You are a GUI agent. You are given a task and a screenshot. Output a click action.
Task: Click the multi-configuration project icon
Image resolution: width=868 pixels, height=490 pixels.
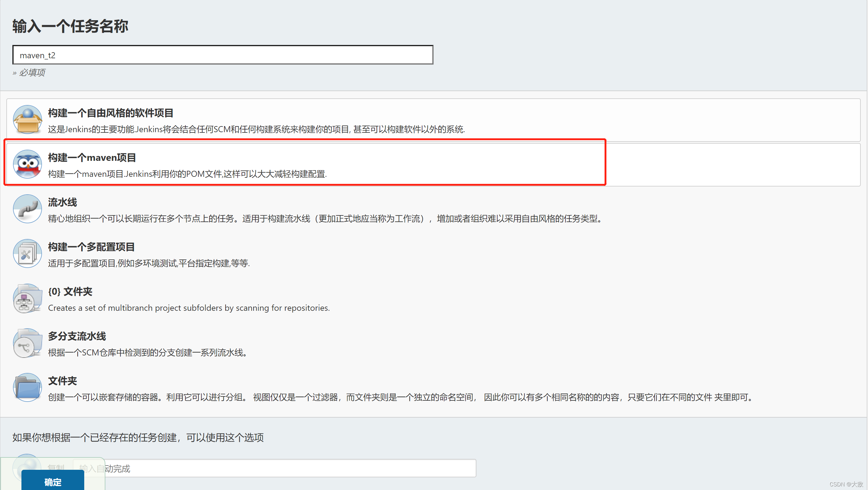click(27, 253)
